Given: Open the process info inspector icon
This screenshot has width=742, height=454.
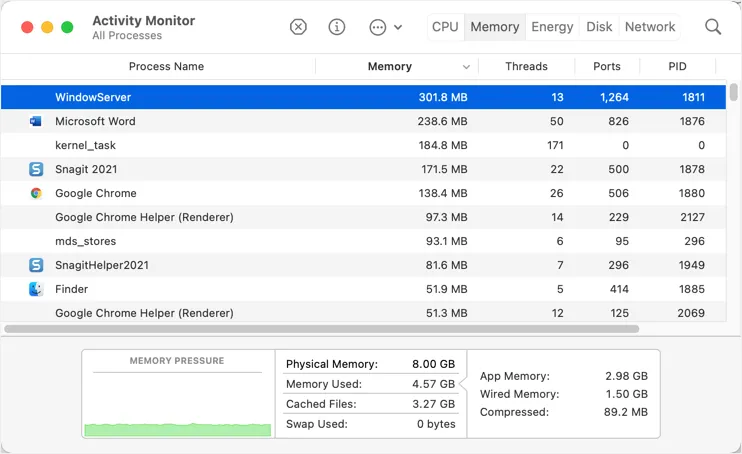Looking at the screenshot, I should [x=337, y=27].
